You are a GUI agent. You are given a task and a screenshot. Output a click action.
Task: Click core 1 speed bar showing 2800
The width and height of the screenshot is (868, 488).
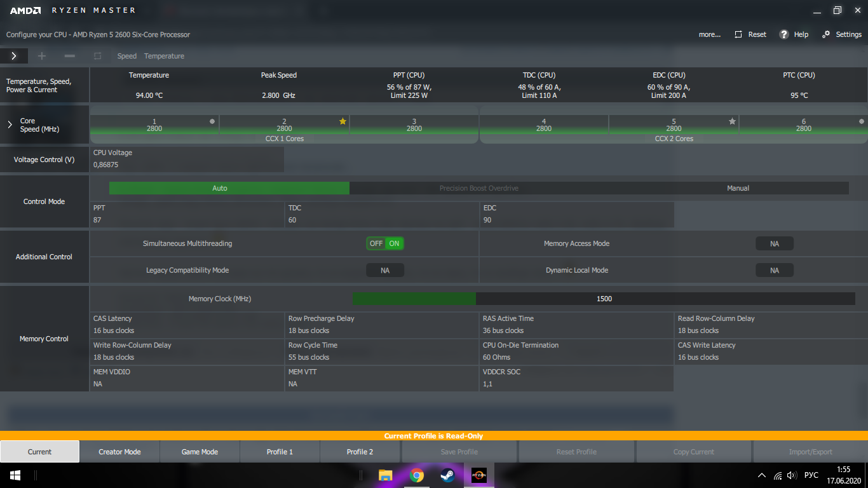pos(154,125)
